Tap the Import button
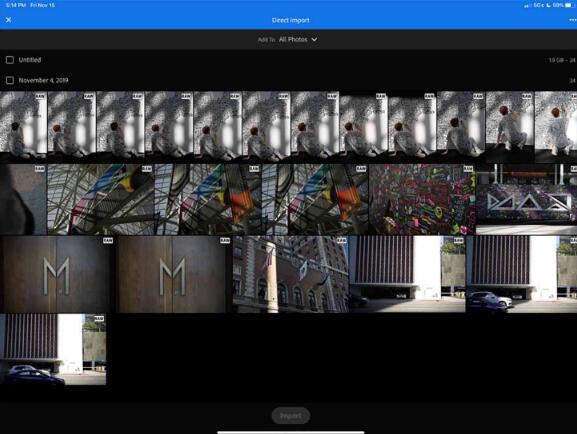This screenshot has width=577, height=434. pos(291,416)
